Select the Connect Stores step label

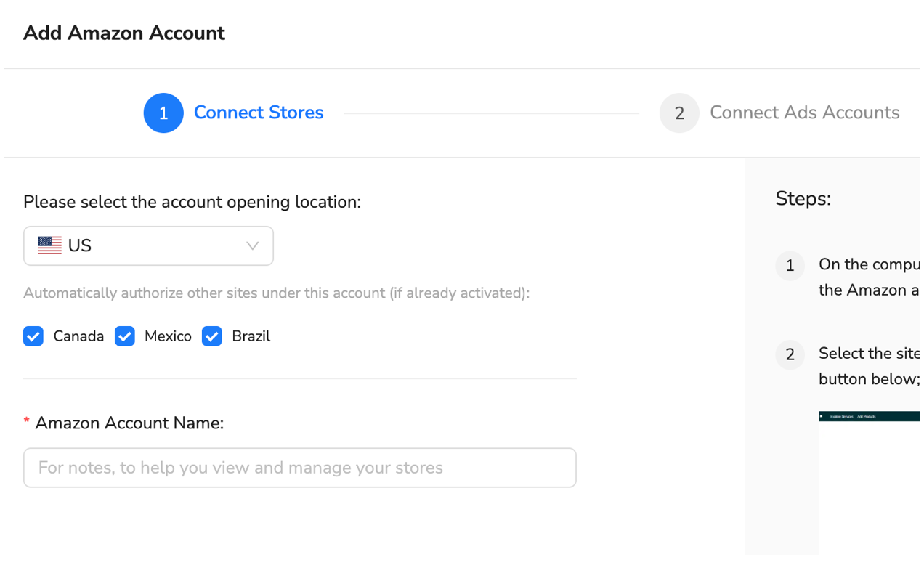pos(259,113)
